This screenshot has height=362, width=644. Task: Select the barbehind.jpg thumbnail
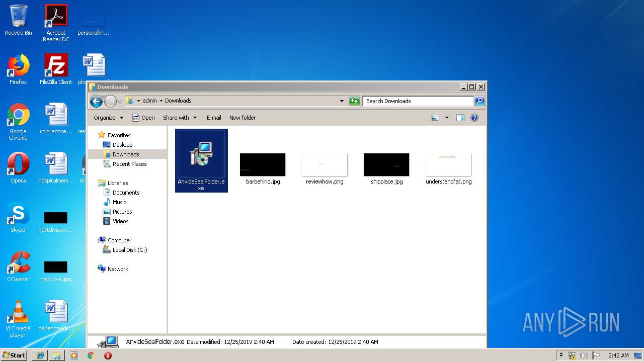click(263, 165)
